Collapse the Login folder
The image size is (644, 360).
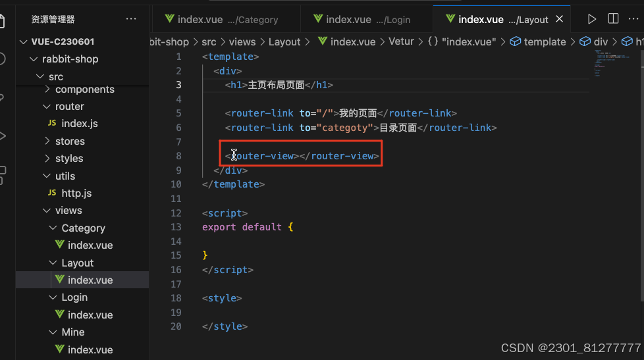point(53,297)
